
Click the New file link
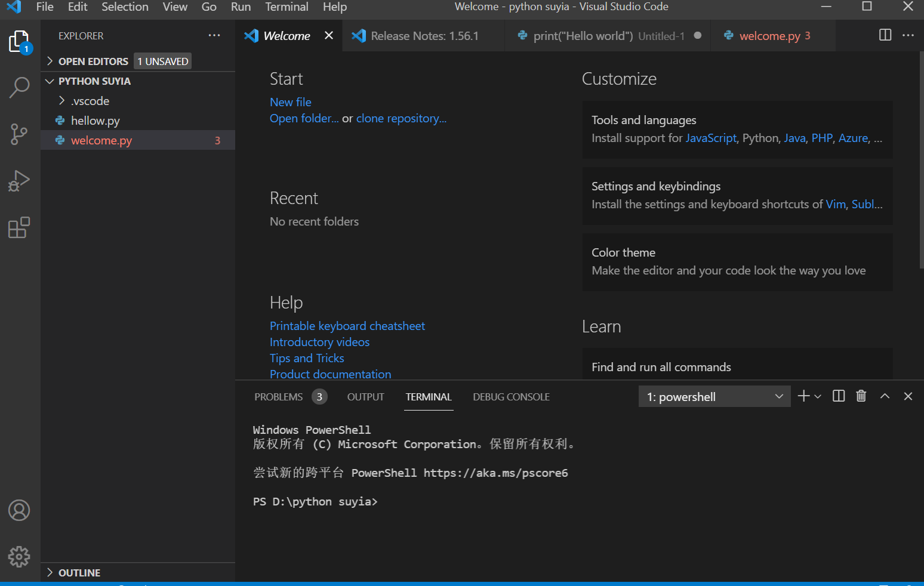290,102
